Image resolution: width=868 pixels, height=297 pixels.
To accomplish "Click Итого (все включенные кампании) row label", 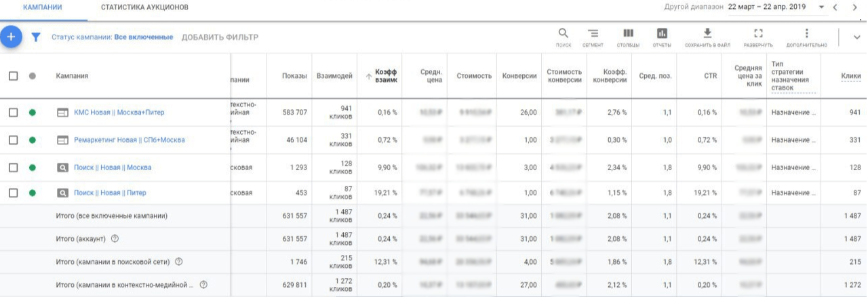I will (x=111, y=216).
